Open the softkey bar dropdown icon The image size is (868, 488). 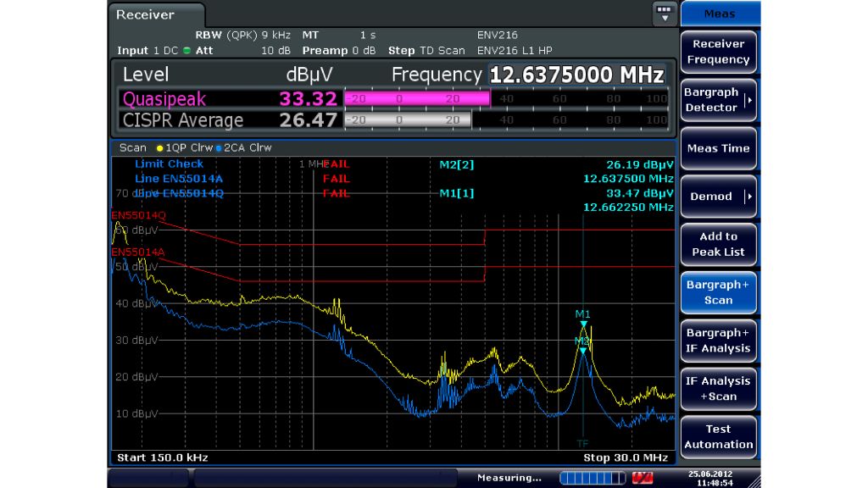pos(664,14)
